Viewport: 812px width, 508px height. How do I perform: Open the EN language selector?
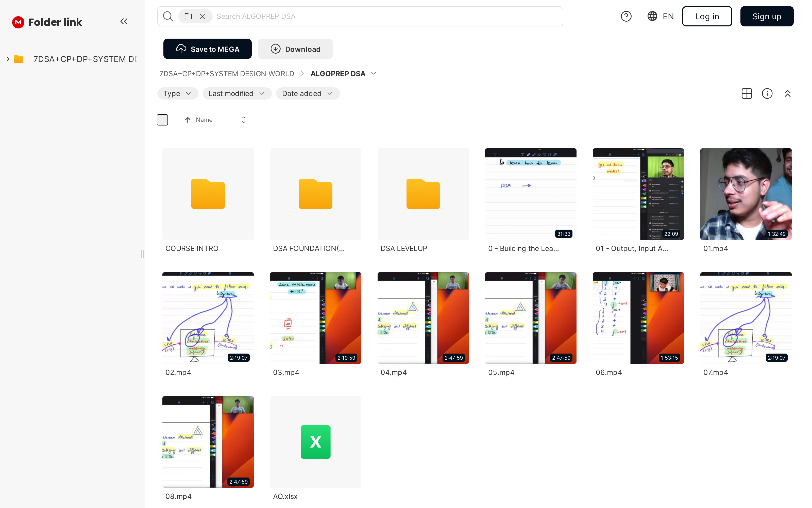(x=668, y=16)
